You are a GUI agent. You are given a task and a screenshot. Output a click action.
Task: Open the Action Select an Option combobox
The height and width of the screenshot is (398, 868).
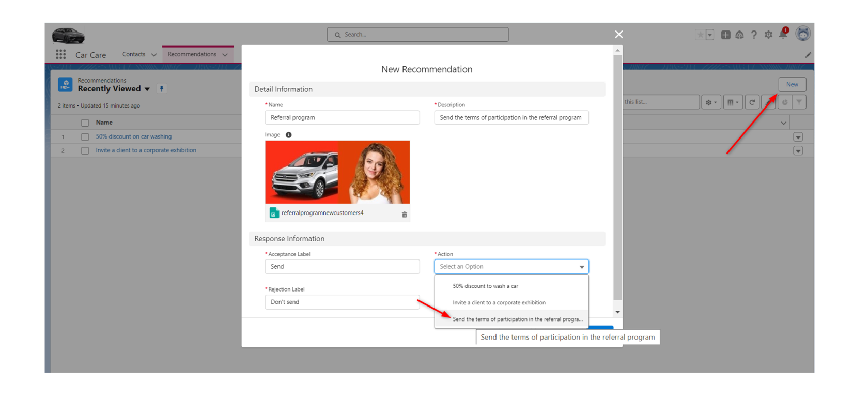(x=512, y=267)
